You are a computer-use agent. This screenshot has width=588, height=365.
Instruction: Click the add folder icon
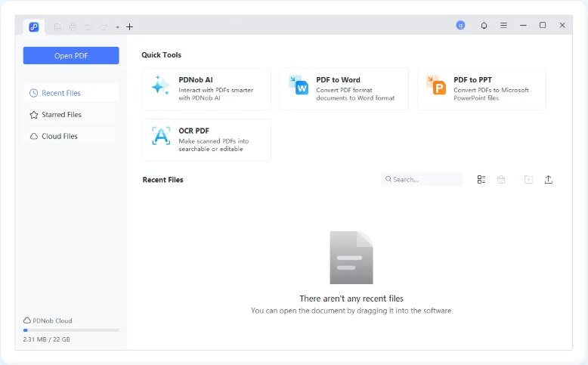coord(528,180)
